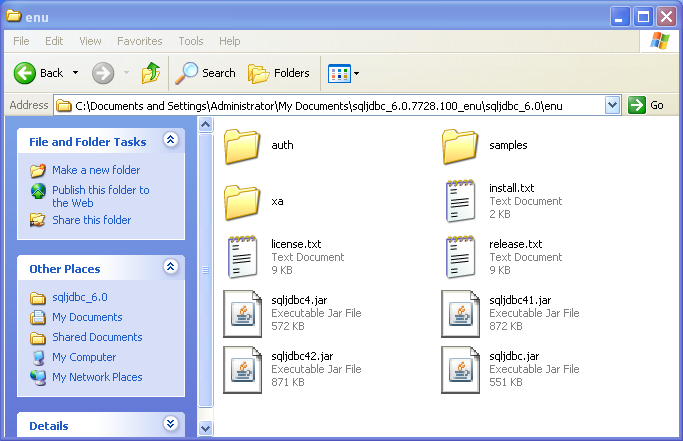Go to sqljdbc_6.0 parent folder link
The height and width of the screenshot is (441, 683).
tap(80, 297)
